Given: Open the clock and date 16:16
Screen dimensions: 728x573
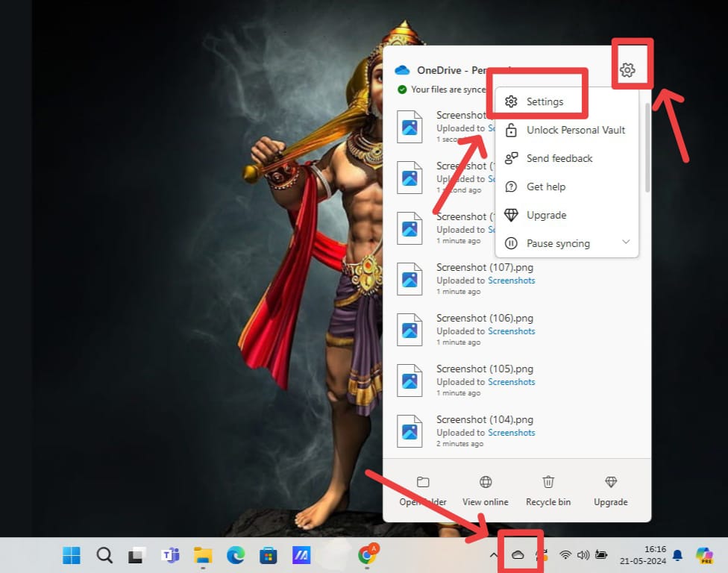Looking at the screenshot, I should click(643, 555).
